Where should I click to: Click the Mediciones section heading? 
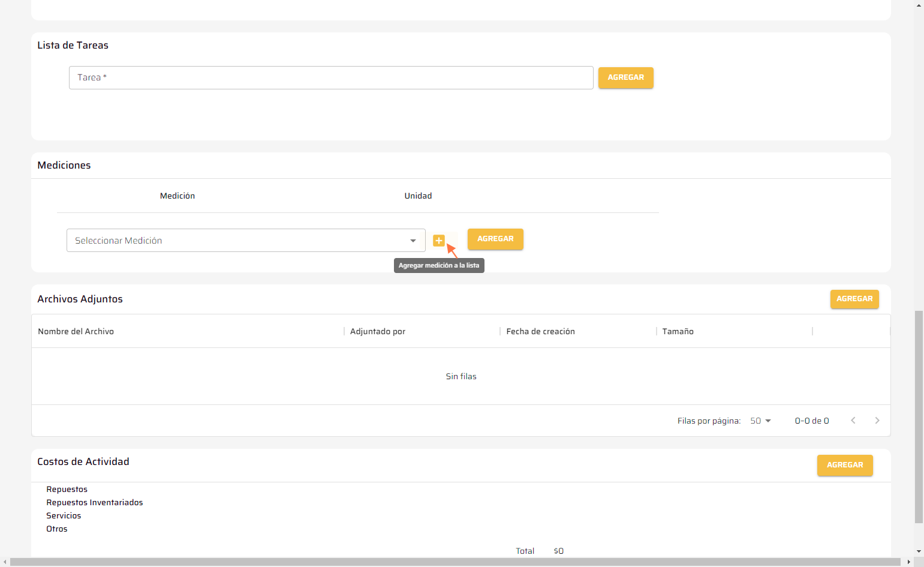click(64, 166)
